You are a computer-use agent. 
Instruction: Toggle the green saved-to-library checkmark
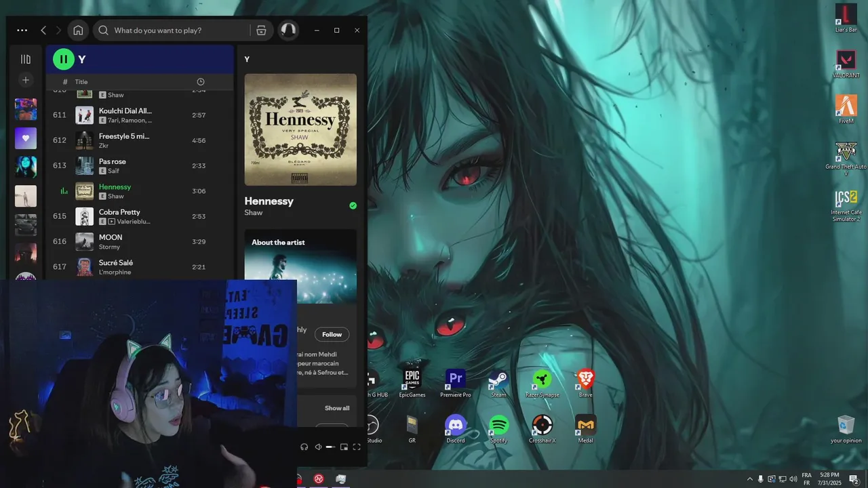[353, 205]
